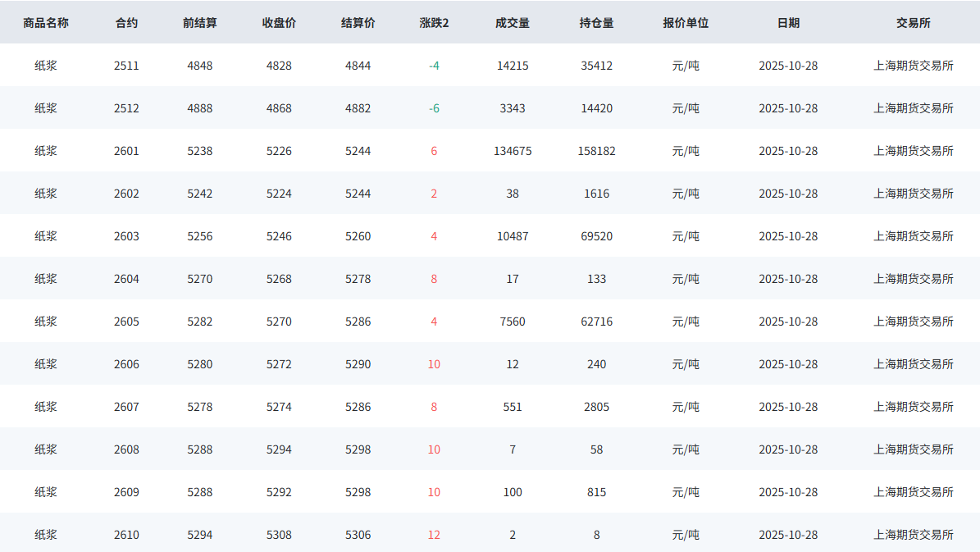Select the 合约 column header

click(126, 23)
